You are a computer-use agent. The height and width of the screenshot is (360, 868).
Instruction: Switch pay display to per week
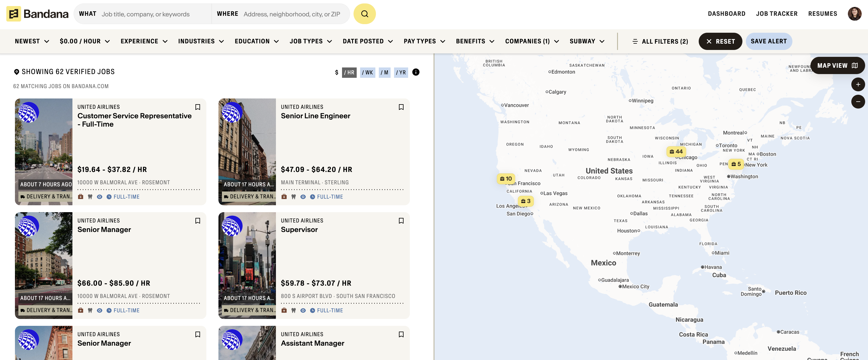pos(367,73)
